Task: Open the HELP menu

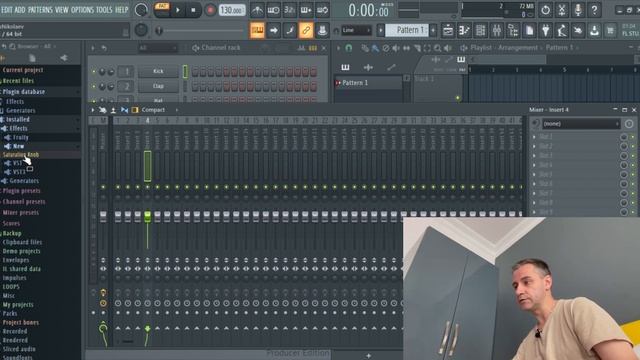Action: (x=122, y=9)
